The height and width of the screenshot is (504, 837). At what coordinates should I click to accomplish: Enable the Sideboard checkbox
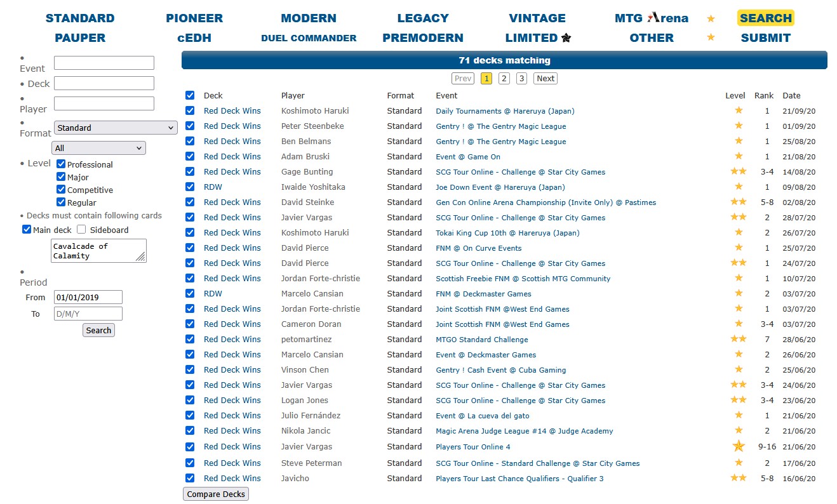(81, 229)
